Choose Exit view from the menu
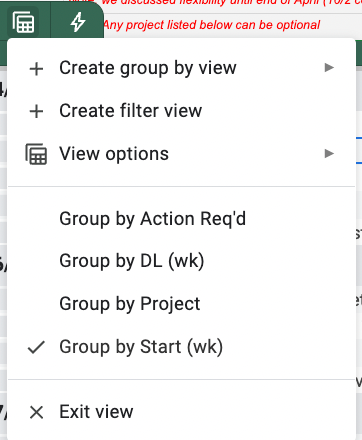The width and height of the screenshot is (362, 440). click(x=181, y=412)
